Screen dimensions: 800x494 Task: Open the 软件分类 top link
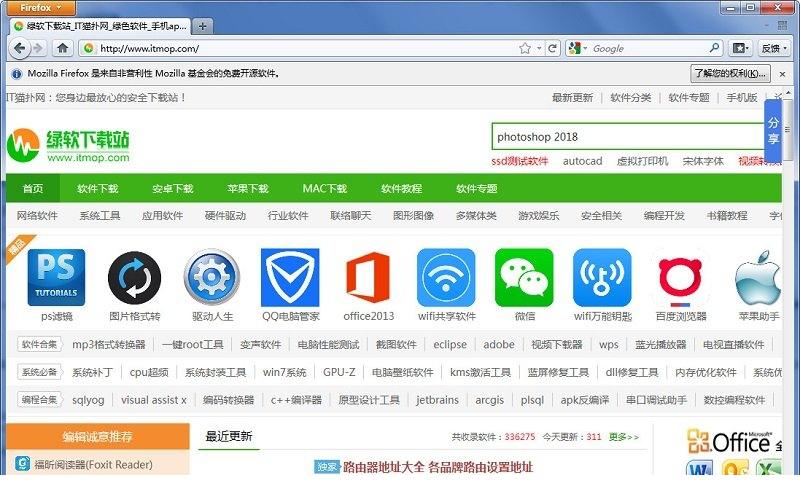tap(631, 97)
